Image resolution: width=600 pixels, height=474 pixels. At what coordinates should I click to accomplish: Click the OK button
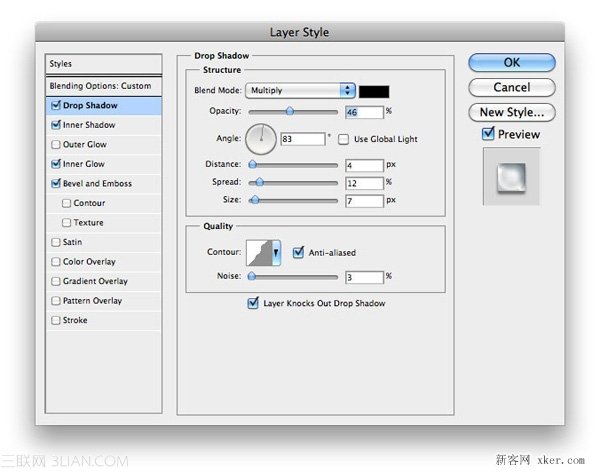pyautogui.click(x=512, y=62)
